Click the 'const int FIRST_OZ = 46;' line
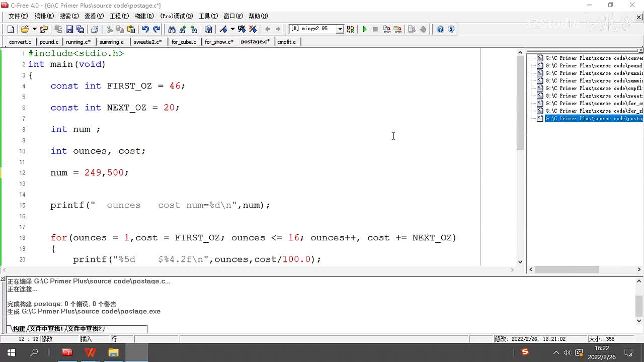The width and height of the screenshot is (644, 362). [118, 86]
